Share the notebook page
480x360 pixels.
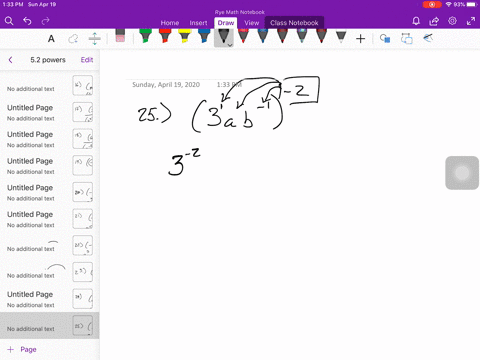click(434, 21)
